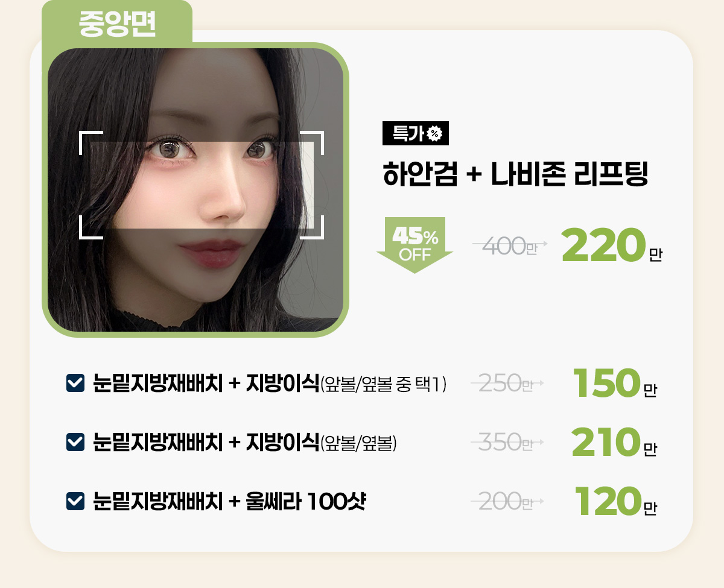The width and height of the screenshot is (724, 588).
Task: Click top-left focus bracket on photo
Action: click(91, 142)
